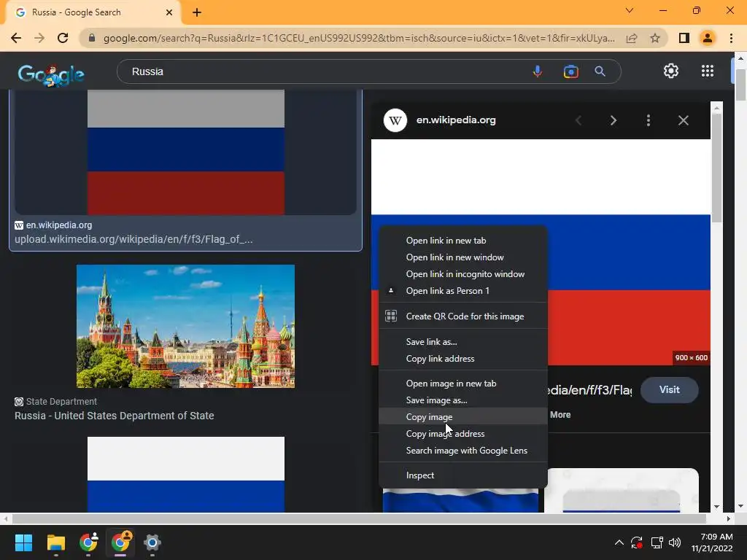Select Create QR Code for this image
This screenshot has width=747, height=560.
point(463,316)
